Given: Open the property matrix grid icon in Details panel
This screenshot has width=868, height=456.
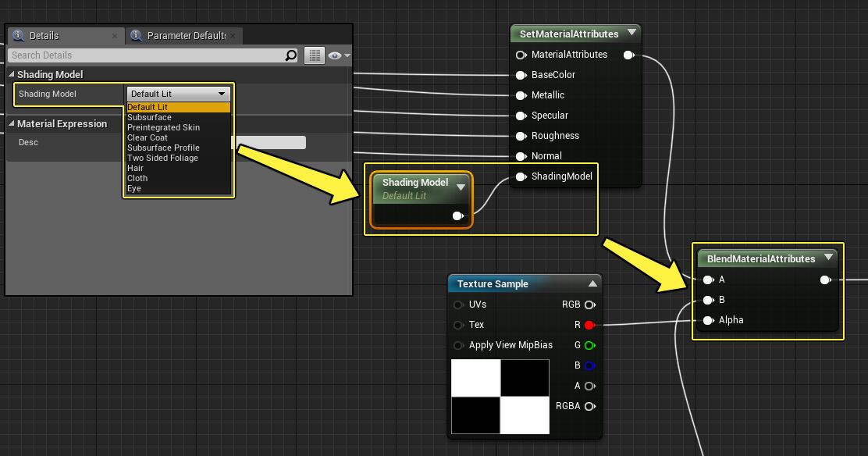Looking at the screenshot, I should pyautogui.click(x=315, y=55).
